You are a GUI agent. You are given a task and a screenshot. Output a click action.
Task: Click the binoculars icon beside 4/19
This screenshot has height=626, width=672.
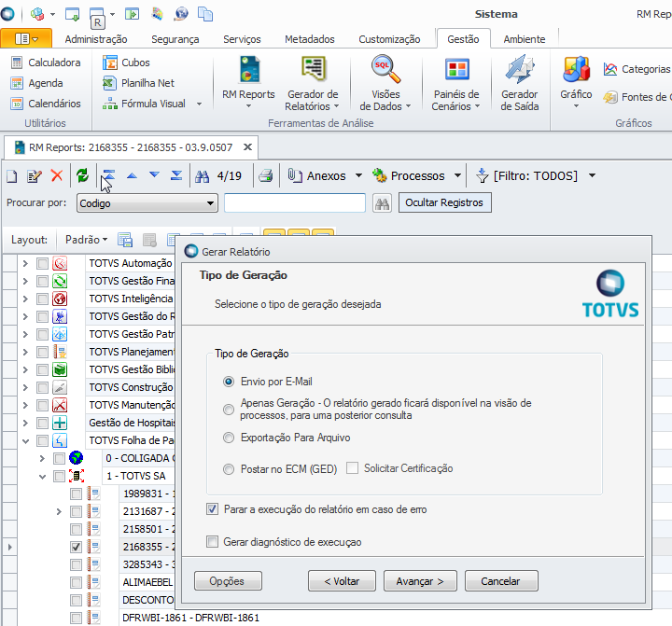click(x=203, y=175)
